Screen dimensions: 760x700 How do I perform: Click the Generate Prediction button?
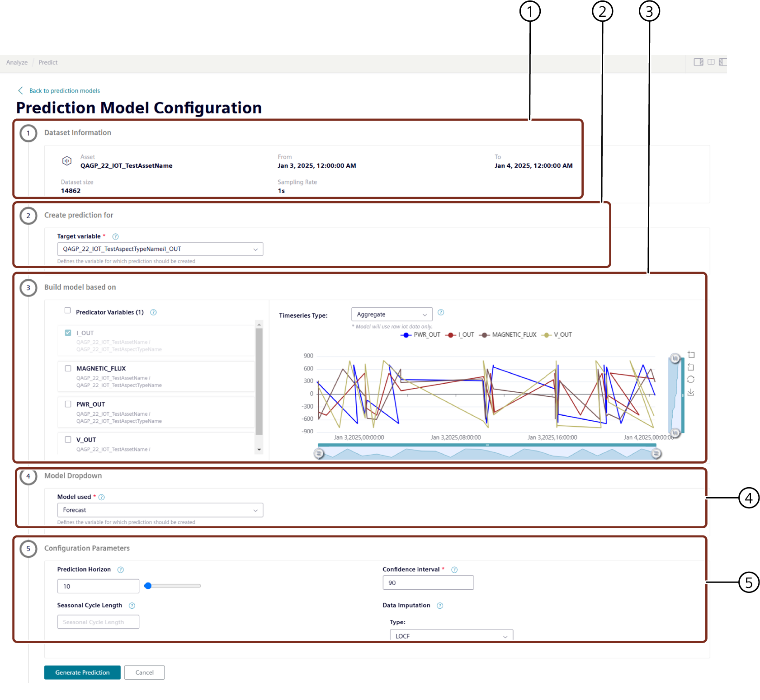(x=82, y=672)
